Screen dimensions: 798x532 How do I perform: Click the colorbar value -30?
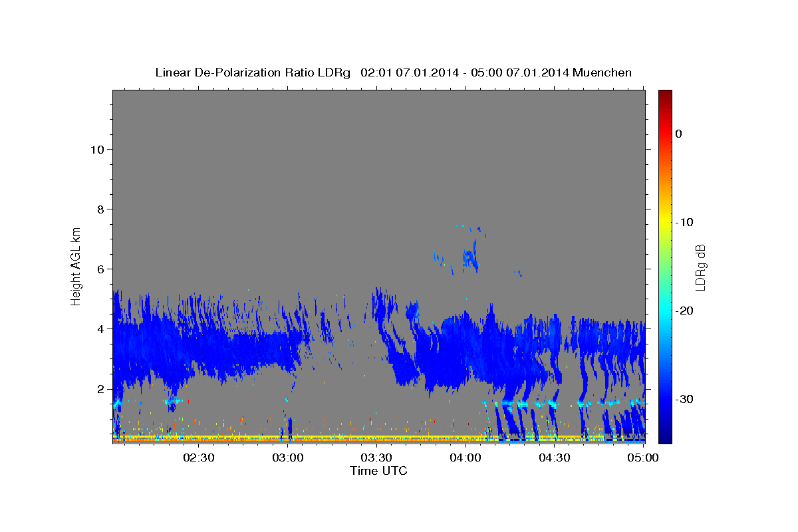pyautogui.click(x=685, y=399)
